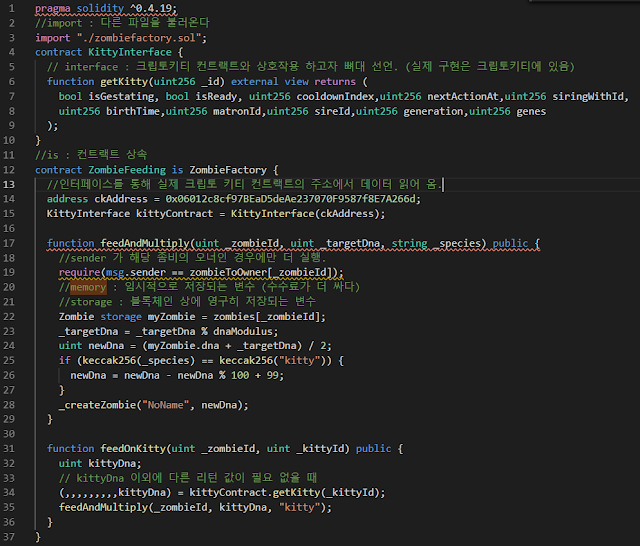
Task: Click the "nextActionAt" return parameter
Action: tap(462, 96)
